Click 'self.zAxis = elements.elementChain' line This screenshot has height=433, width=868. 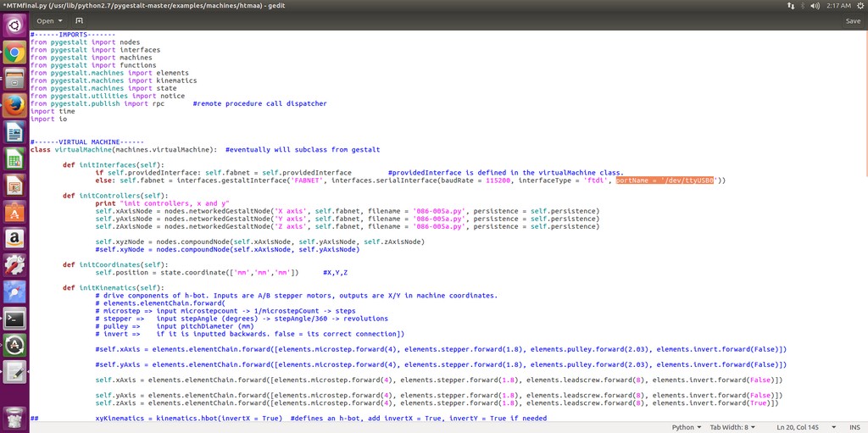439,403
